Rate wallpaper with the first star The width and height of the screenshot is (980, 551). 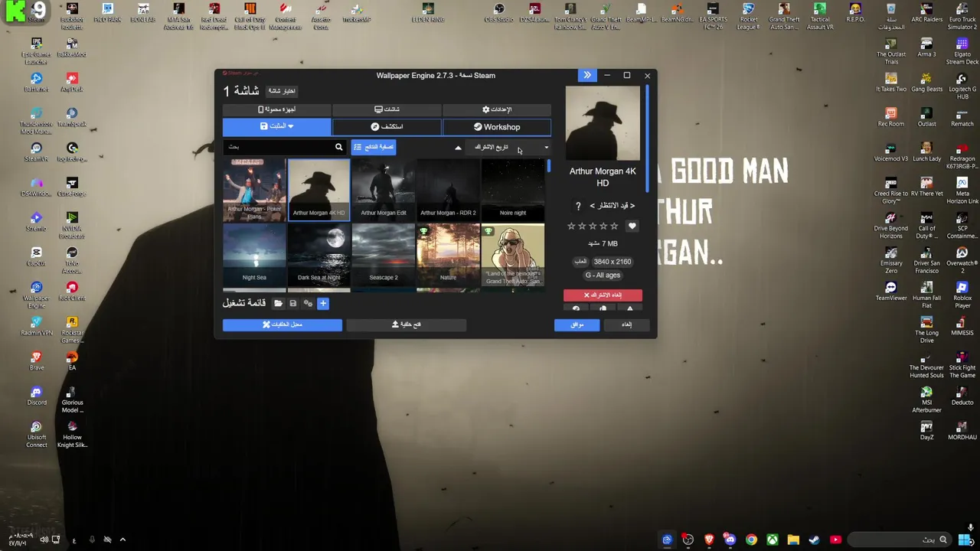click(571, 227)
